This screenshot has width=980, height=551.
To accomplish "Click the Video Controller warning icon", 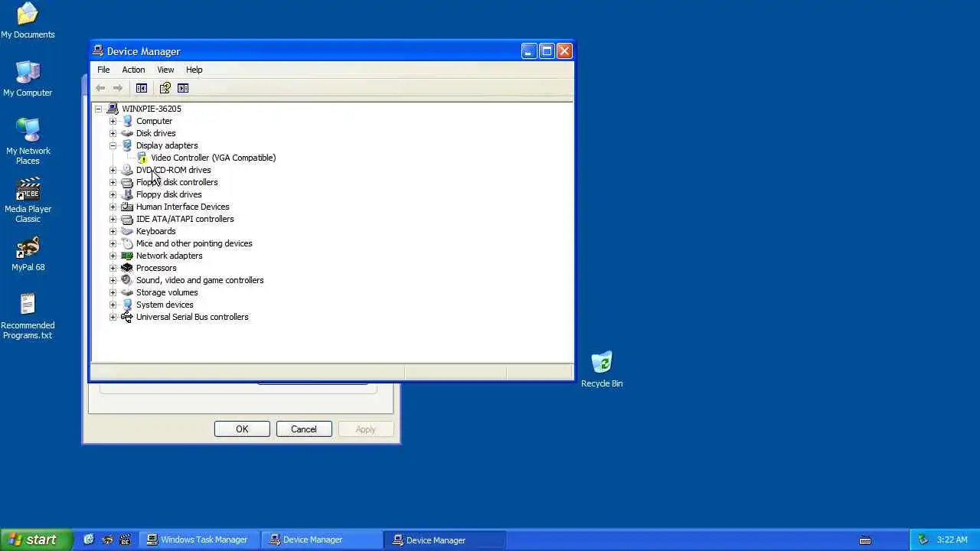I will click(142, 158).
